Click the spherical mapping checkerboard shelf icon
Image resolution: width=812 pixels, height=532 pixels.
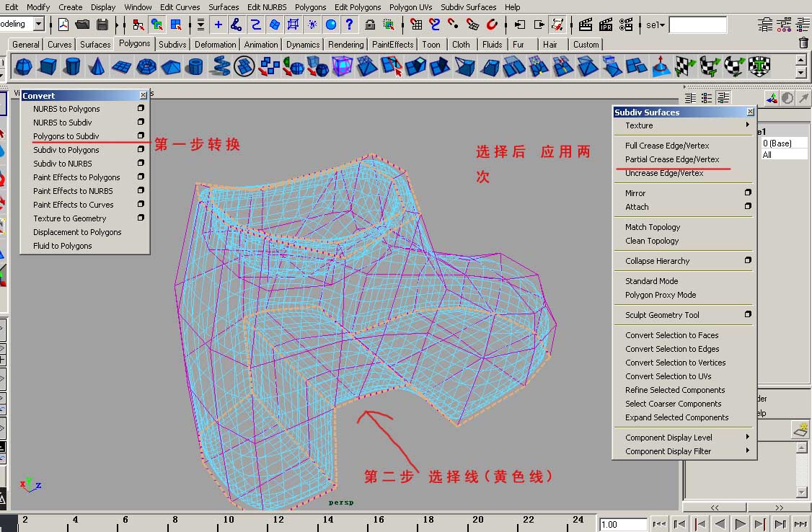coord(734,67)
